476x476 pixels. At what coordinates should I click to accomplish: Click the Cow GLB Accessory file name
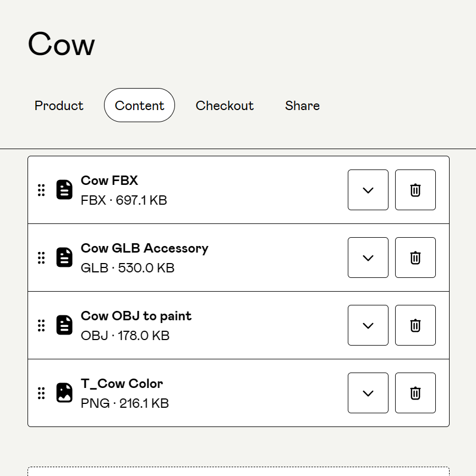pyautogui.click(x=144, y=248)
